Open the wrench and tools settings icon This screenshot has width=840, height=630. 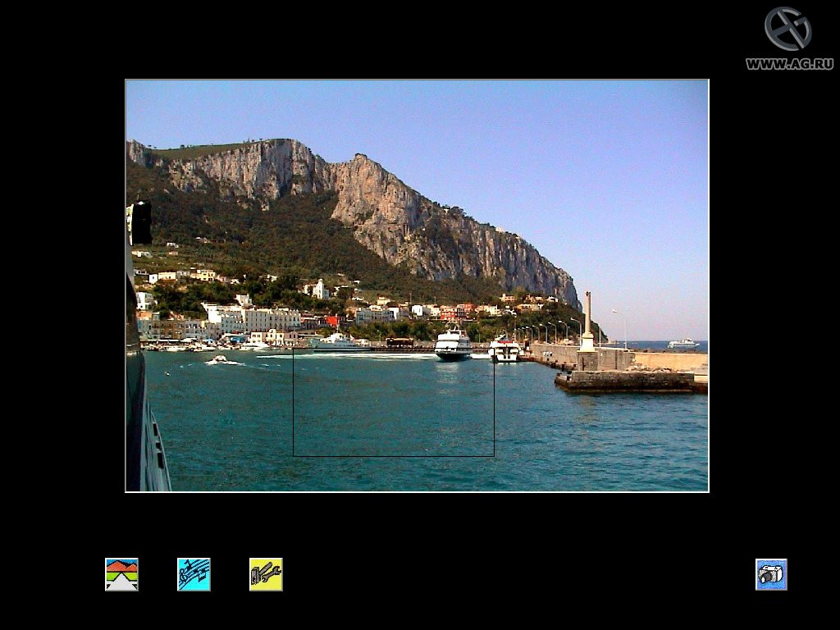tap(266, 574)
